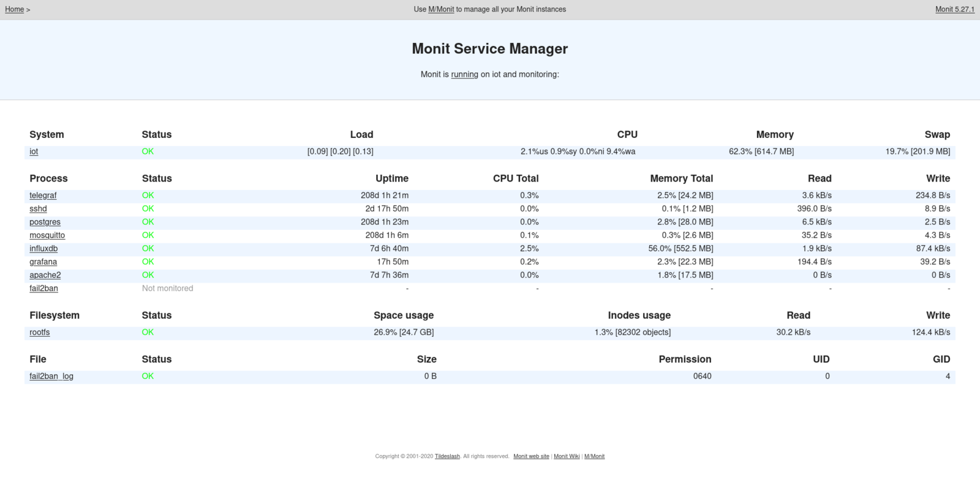The height and width of the screenshot is (477, 980).
Task: Open the Monit Wiki footer link
Action: coord(567,456)
